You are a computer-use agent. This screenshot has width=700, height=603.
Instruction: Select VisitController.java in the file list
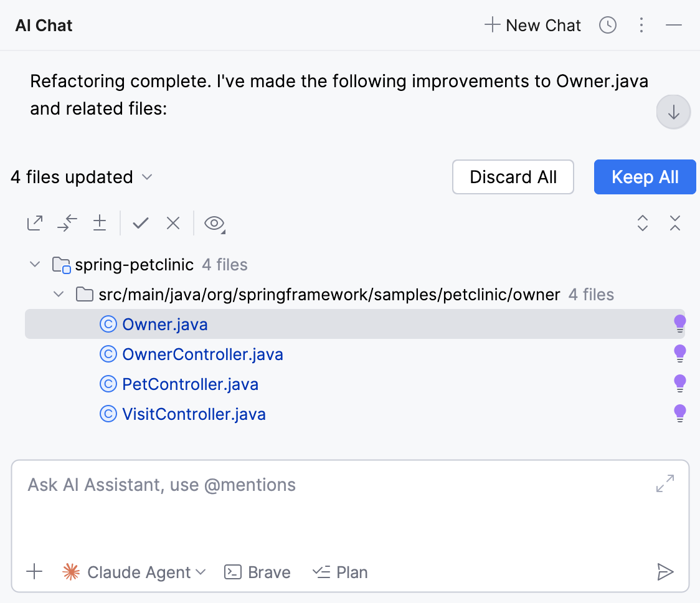point(194,414)
